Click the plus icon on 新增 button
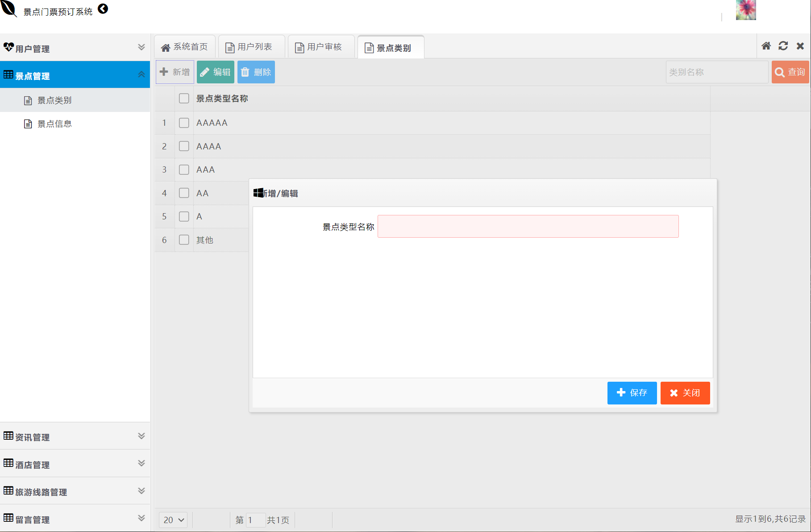The width and height of the screenshot is (811, 532). pos(164,72)
